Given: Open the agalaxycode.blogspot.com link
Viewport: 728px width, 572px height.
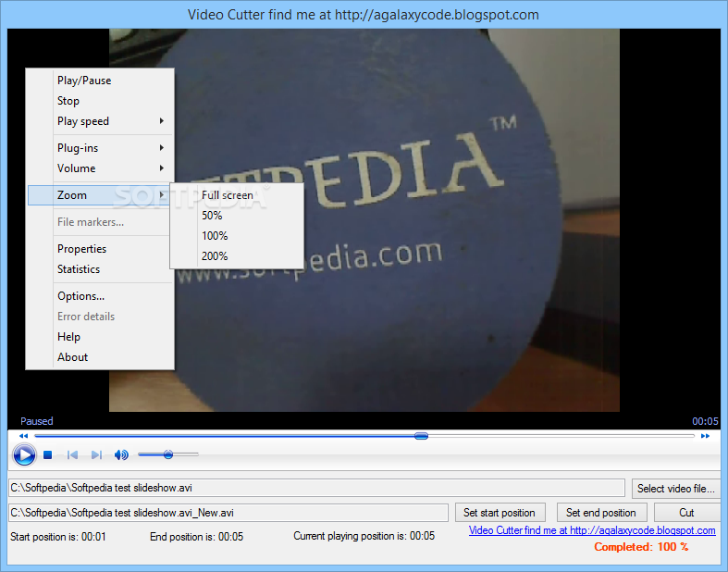Looking at the screenshot, I should point(592,530).
